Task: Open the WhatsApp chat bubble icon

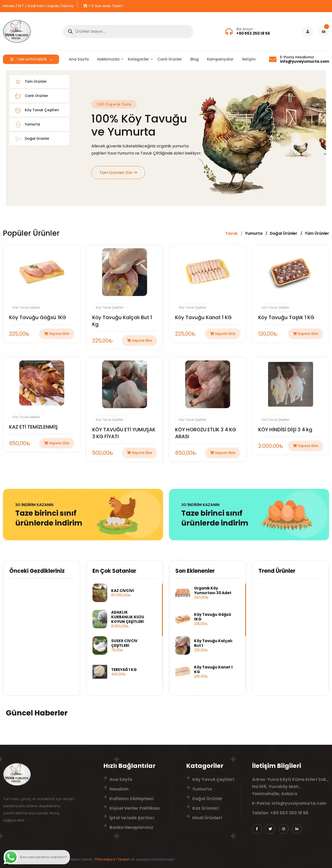Action: (11, 857)
